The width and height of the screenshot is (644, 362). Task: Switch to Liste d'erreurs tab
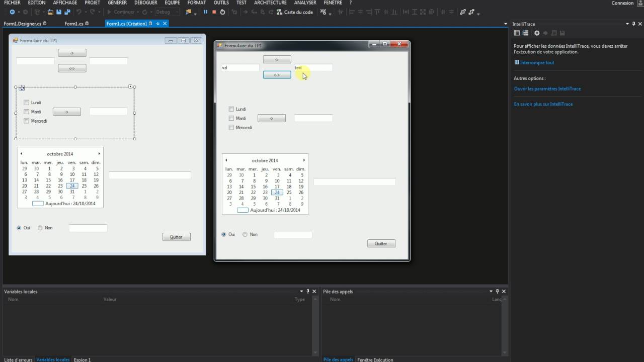(x=18, y=359)
